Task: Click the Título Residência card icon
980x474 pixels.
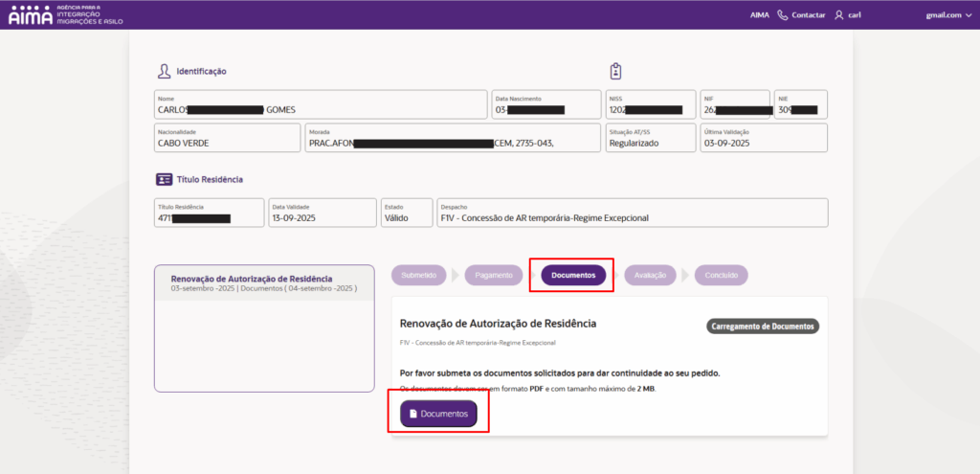Action: pos(164,179)
